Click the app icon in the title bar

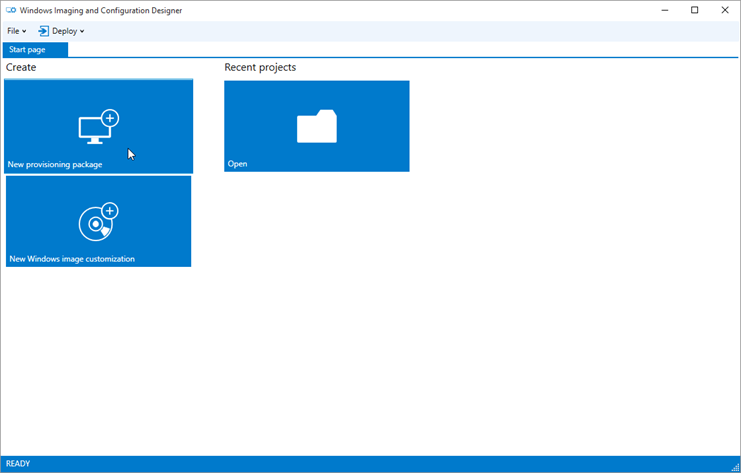click(x=11, y=10)
